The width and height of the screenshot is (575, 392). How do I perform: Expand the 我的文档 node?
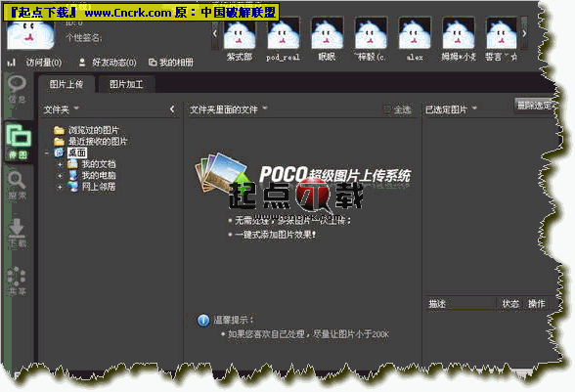[x=60, y=164]
